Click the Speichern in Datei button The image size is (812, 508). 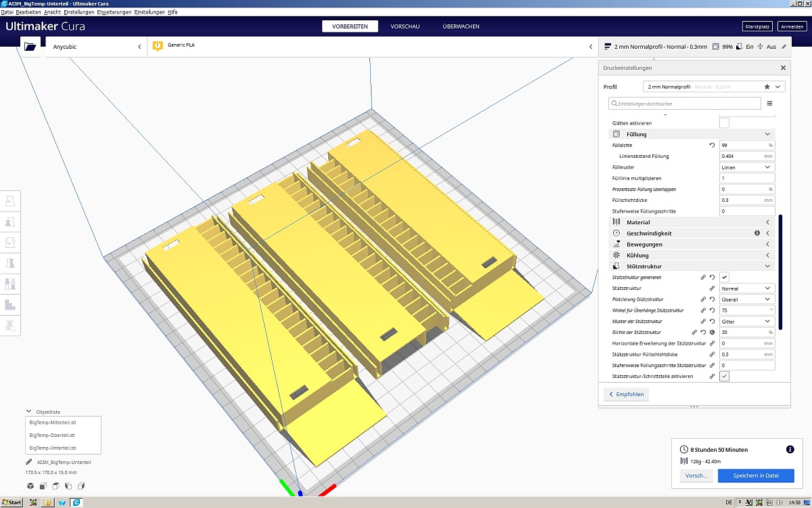point(755,475)
